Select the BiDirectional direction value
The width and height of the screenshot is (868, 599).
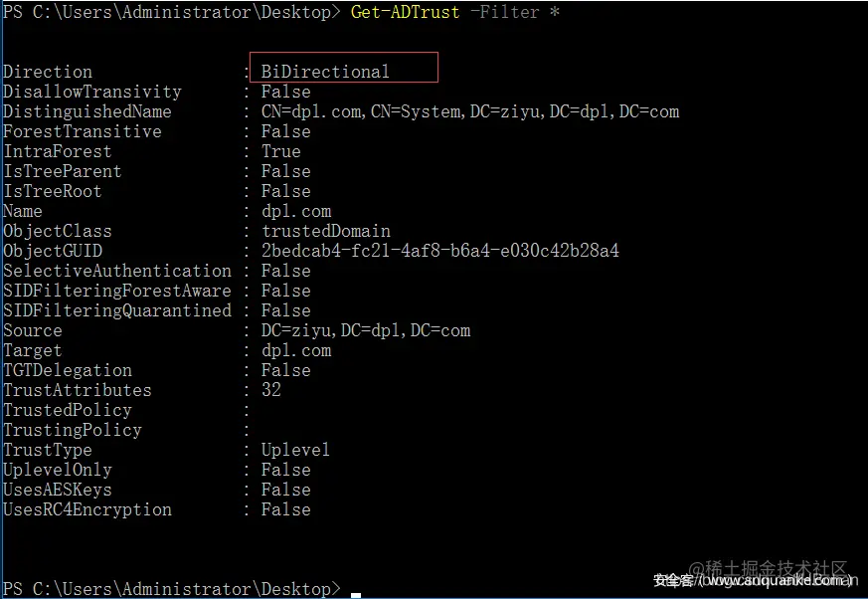[325, 72]
